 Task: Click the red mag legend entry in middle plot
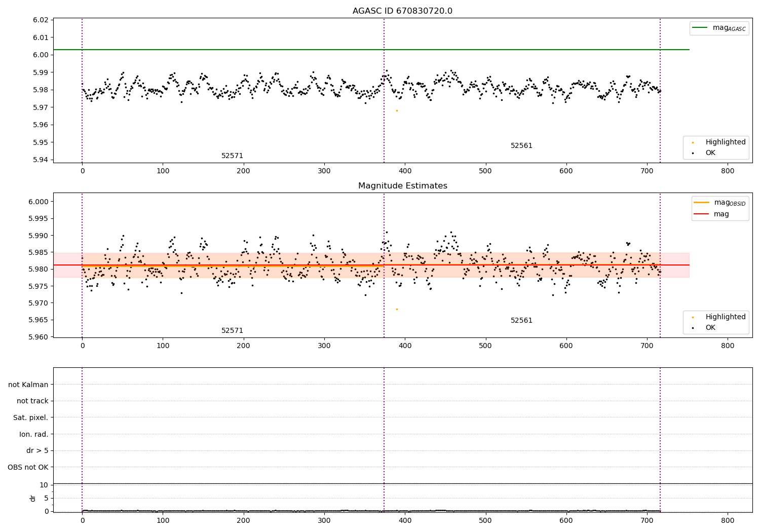click(711, 214)
